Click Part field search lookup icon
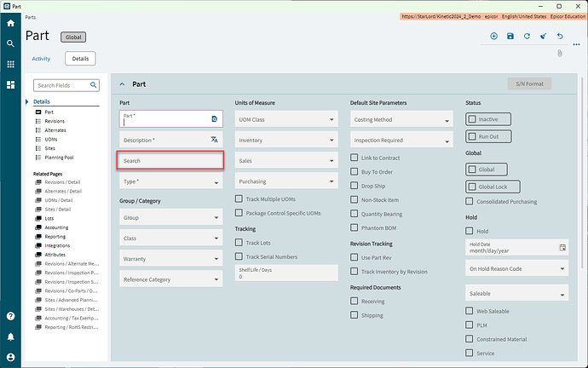This screenshot has height=368, width=588. tap(215, 118)
